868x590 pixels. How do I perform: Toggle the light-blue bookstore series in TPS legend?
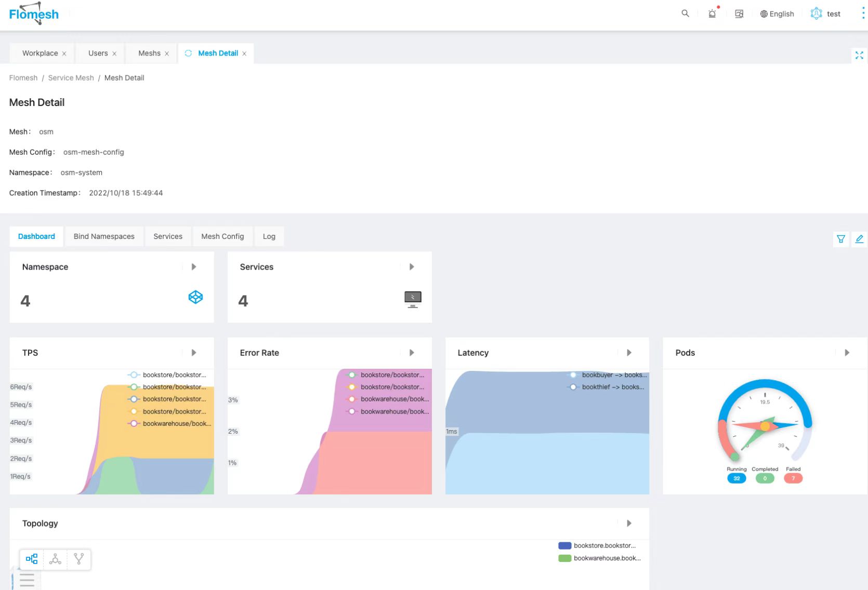coord(167,375)
